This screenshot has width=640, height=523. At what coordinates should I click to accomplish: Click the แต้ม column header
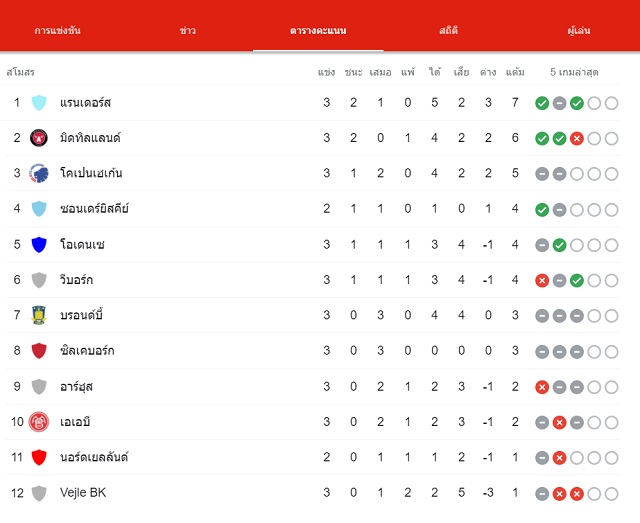click(x=515, y=72)
